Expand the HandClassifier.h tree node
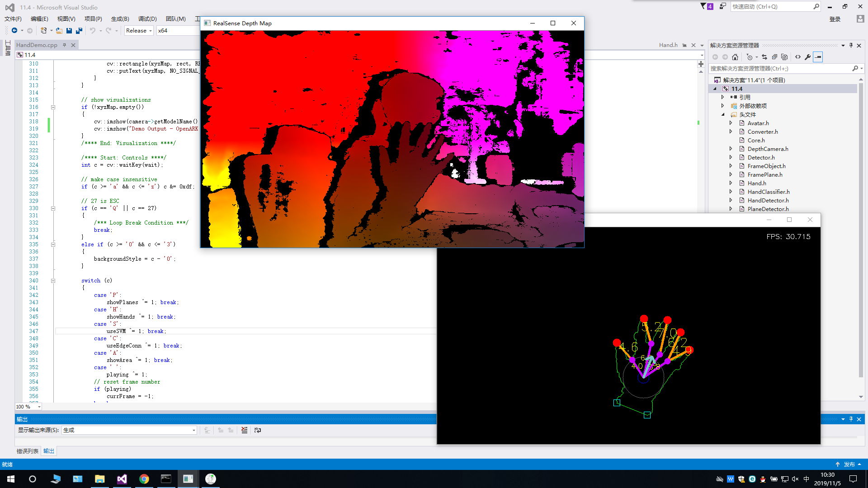 coord(731,192)
